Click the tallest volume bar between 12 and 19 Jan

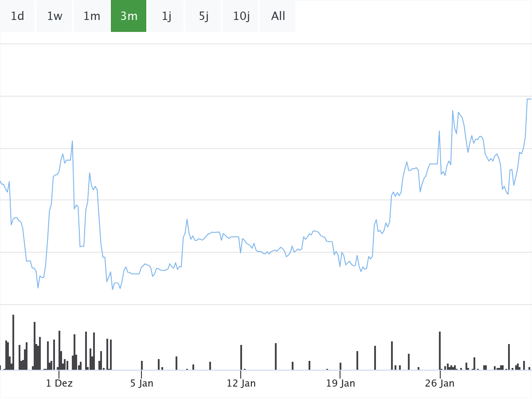[276, 356]
